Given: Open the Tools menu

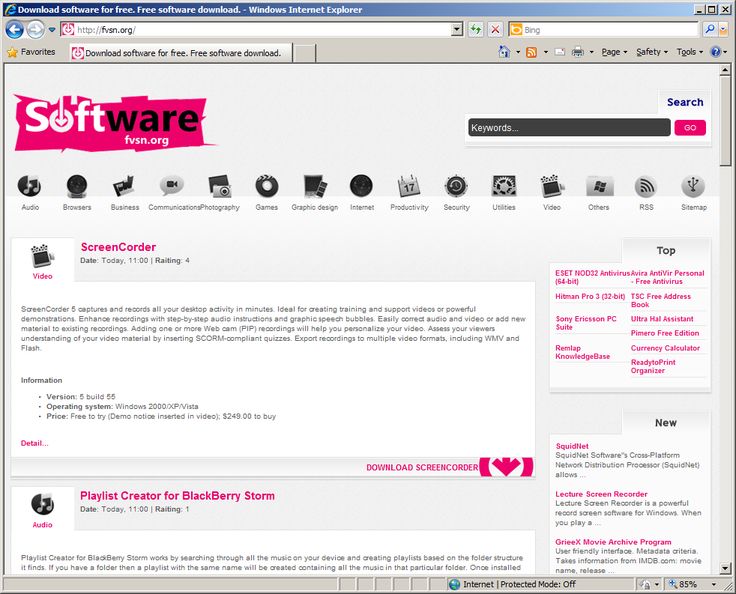Looking at the screenshot, I should pyautogui.click(x=689, y=52).
